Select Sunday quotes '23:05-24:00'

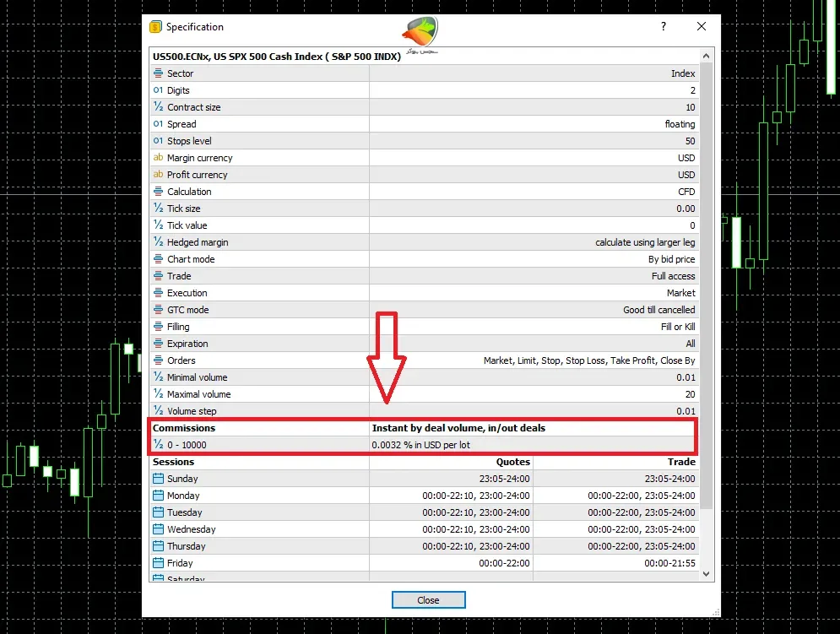tap(504, 479)
